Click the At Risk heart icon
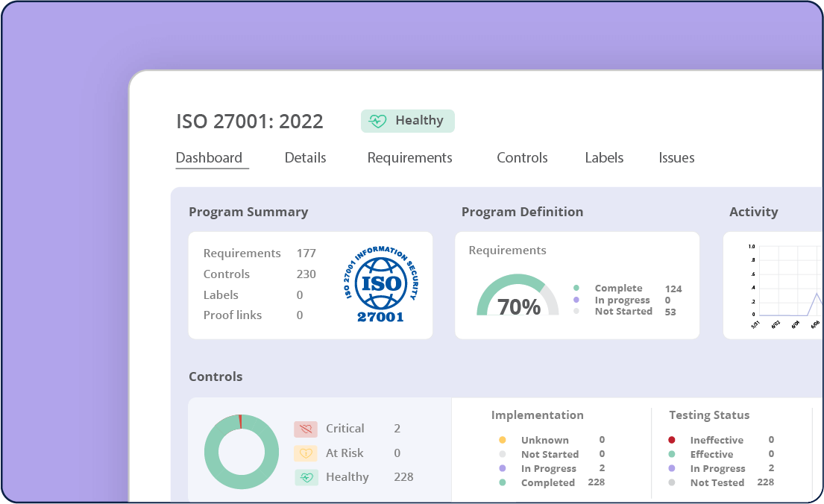824x504 pixels. tap(306, 453)
